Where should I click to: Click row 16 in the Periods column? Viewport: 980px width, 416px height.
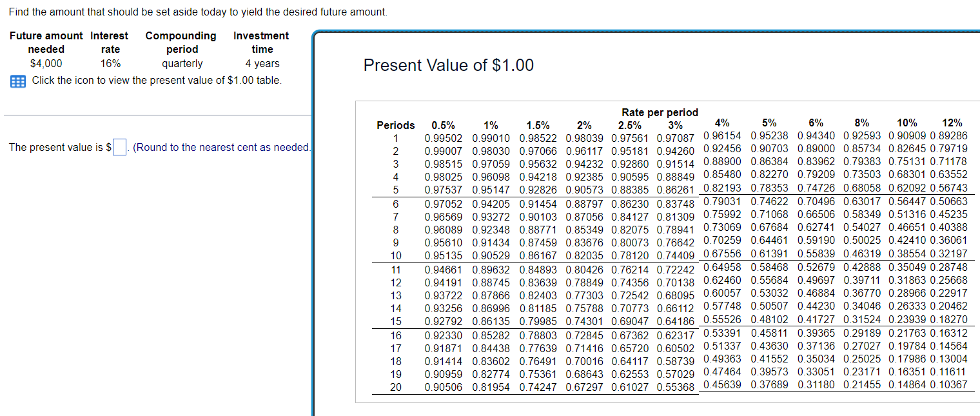click(x=395, y=335)
